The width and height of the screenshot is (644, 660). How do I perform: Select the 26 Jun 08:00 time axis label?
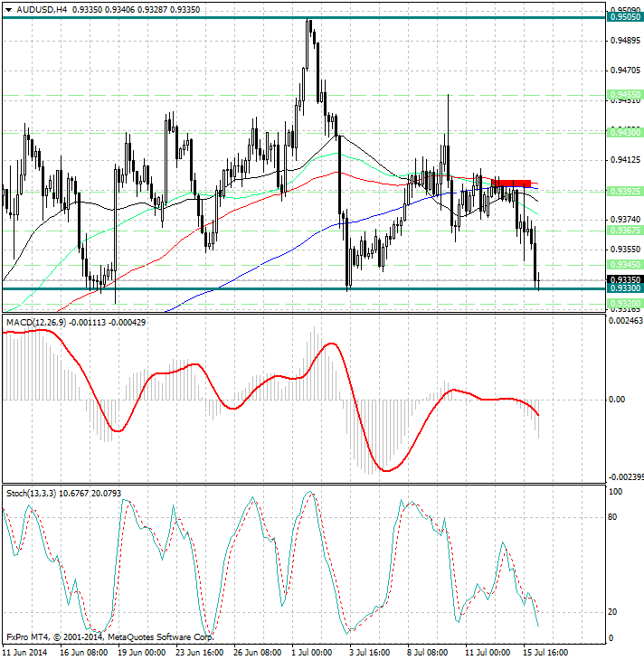point(257,653)
